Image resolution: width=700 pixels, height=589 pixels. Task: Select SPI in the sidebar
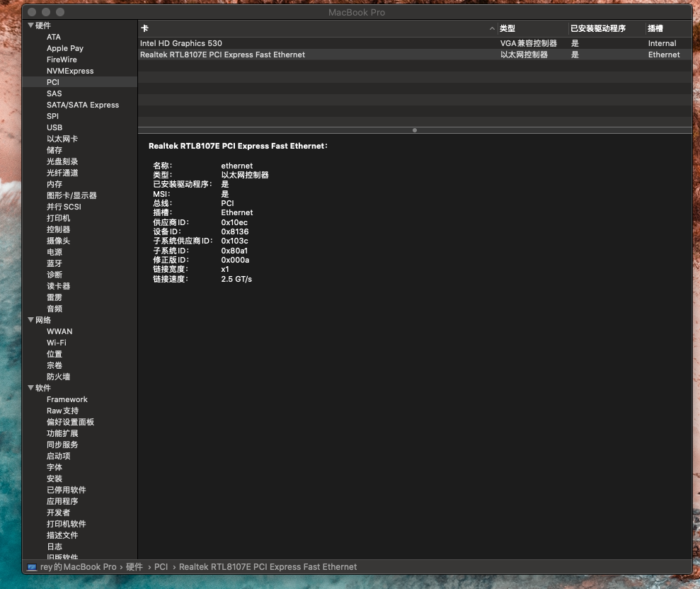point(52,116)
